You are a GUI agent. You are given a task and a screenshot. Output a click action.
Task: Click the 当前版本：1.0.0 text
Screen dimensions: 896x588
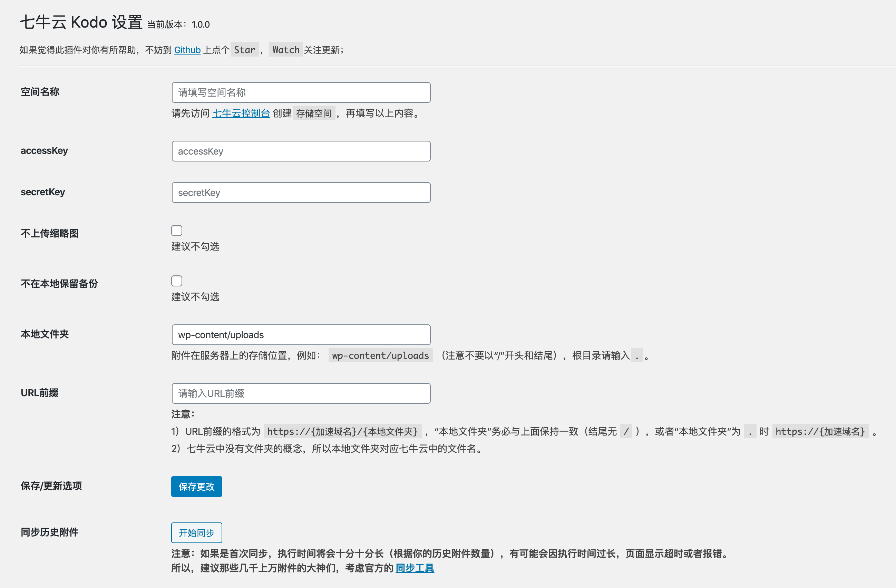[x=178, y=24]
